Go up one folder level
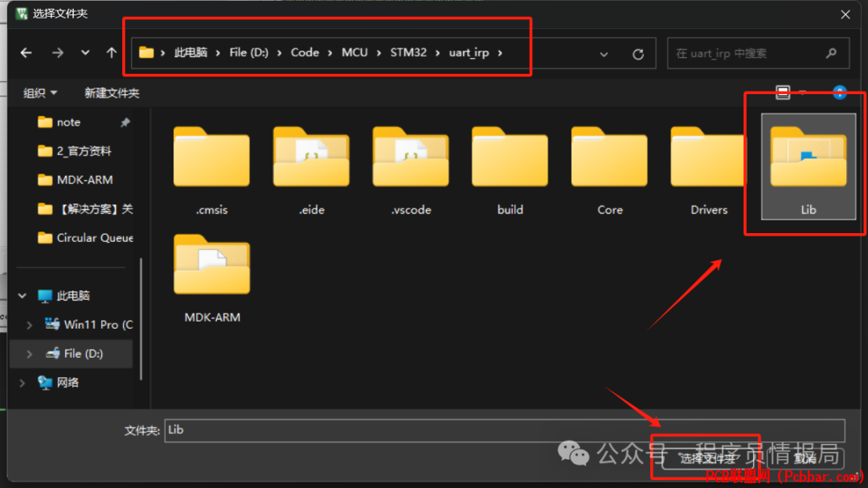This screenshot has height=488, width=868. point(111,52)
